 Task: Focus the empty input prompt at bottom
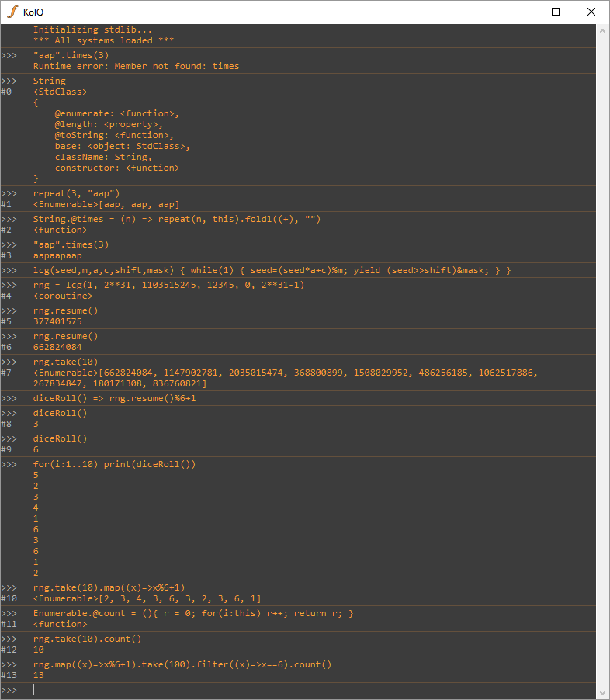click(x=233, y=690)
